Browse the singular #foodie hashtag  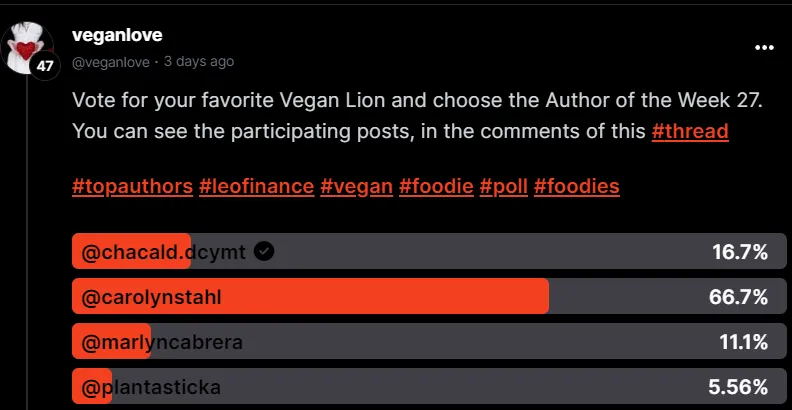[435, 186]
